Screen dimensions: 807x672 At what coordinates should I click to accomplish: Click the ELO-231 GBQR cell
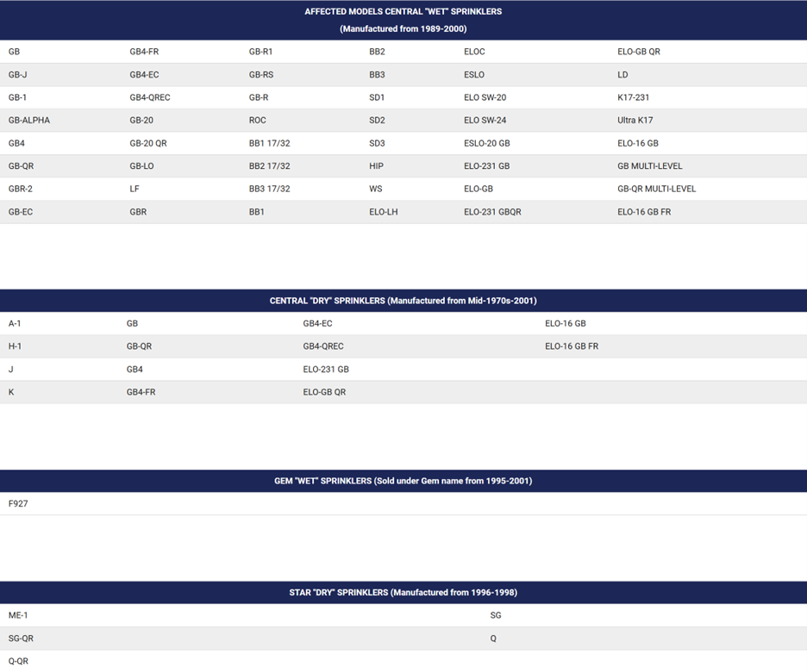point(492,212)
